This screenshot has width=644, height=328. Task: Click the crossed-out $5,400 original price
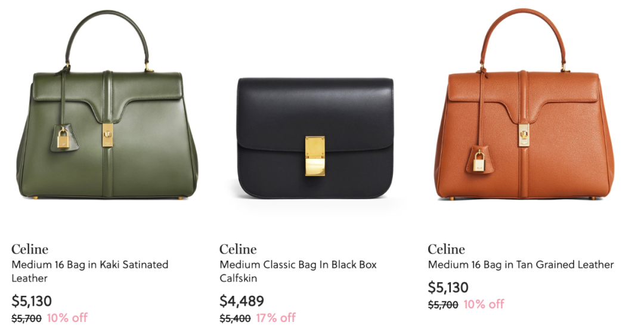[235, 318]
